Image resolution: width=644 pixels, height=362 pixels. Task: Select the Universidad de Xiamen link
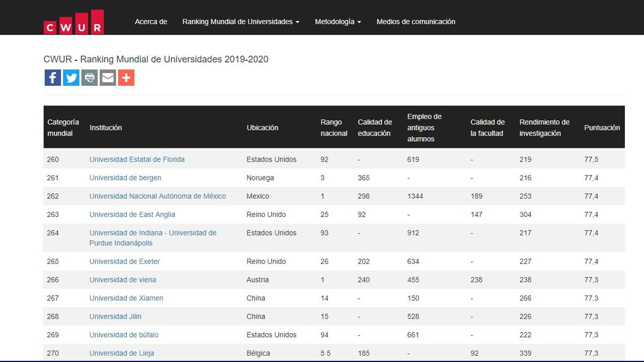pos(126,298)
